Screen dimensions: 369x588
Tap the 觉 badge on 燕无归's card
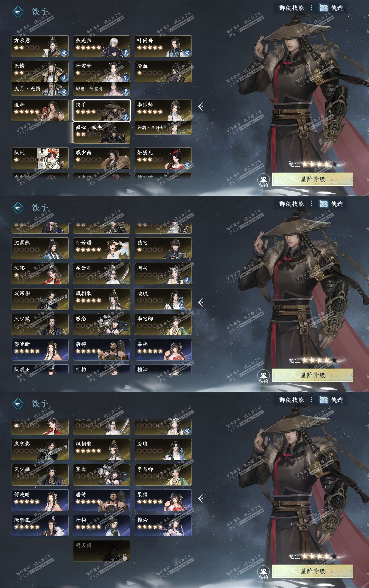(125, 52)
